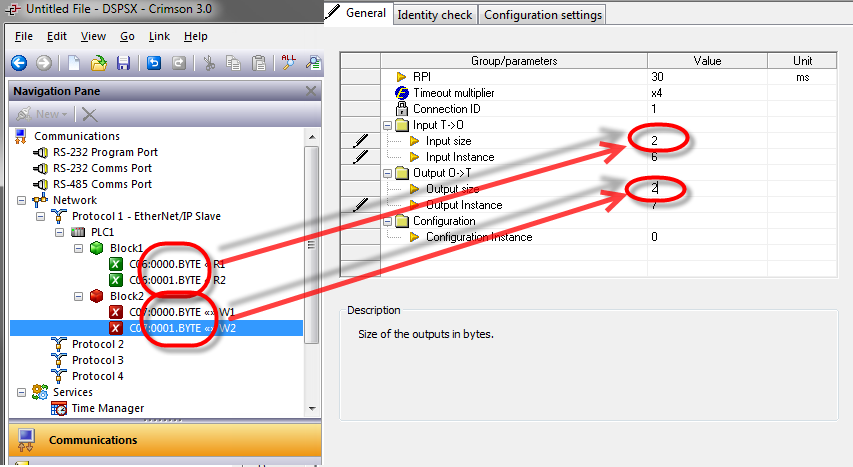Open the New dropdown in Navigation Pane

tap(41, 114)
